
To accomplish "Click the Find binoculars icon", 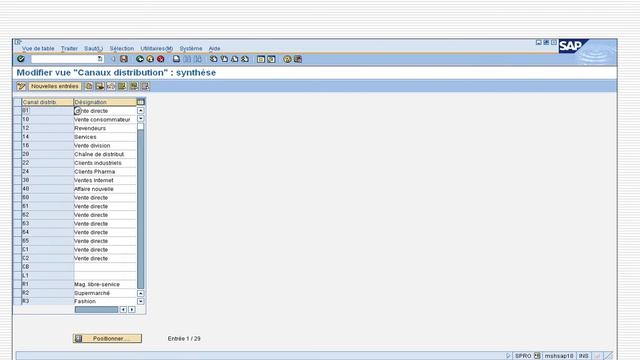I will pyautogui.click(x=187, y=59).
